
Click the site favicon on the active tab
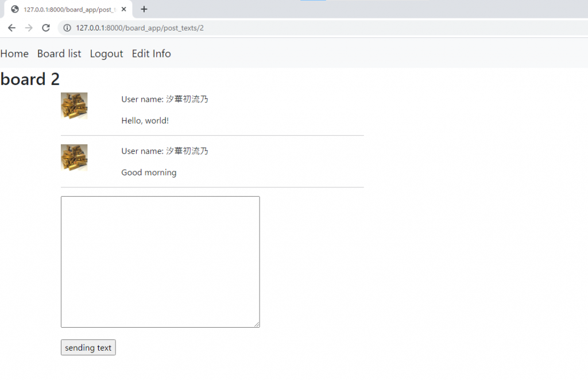point(16,9)
